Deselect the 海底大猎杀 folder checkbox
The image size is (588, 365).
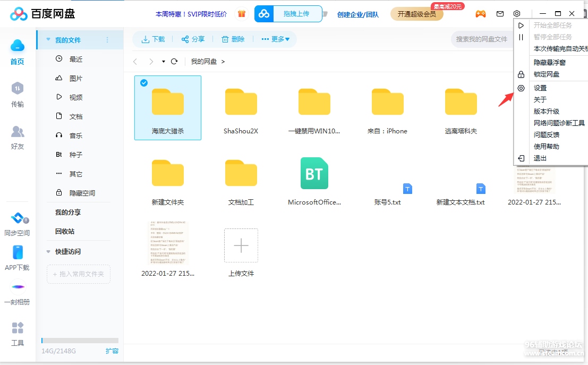[143, 83]
